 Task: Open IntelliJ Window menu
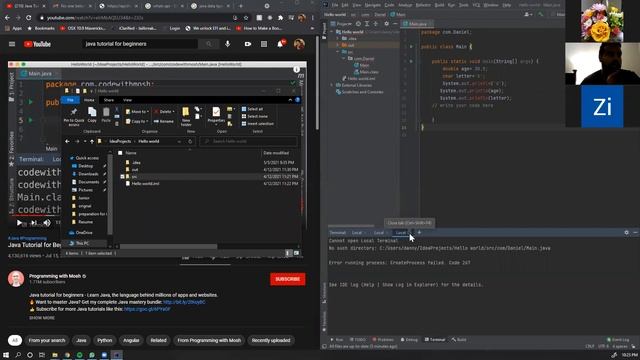(491, 5)
